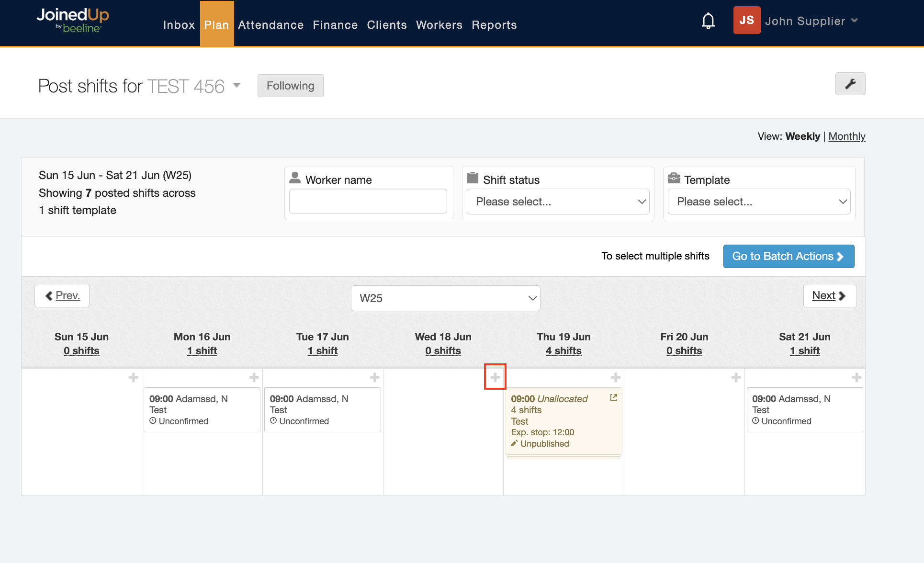Viewport: 924px width, 563px height.
Task: Add shift on Sun 15 Jun
Action: pos(133,377)
